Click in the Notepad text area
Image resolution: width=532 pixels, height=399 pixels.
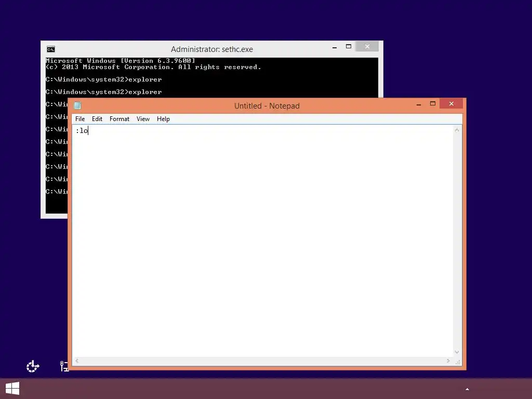(263, 241)
